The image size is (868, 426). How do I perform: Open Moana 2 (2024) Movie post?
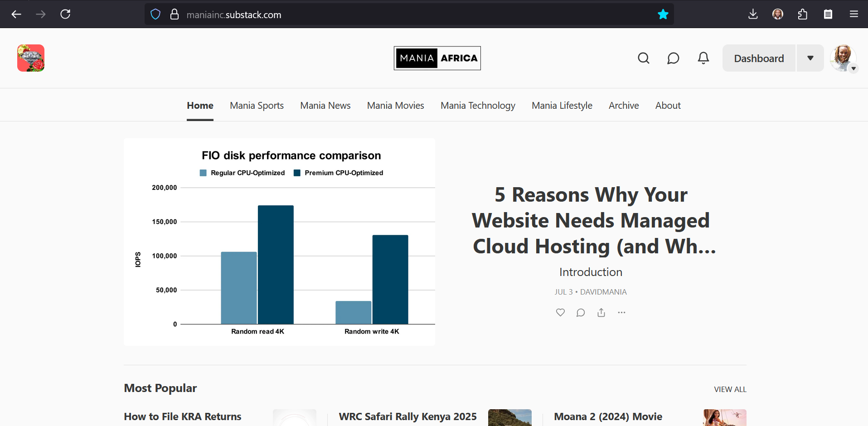[608, 416]
